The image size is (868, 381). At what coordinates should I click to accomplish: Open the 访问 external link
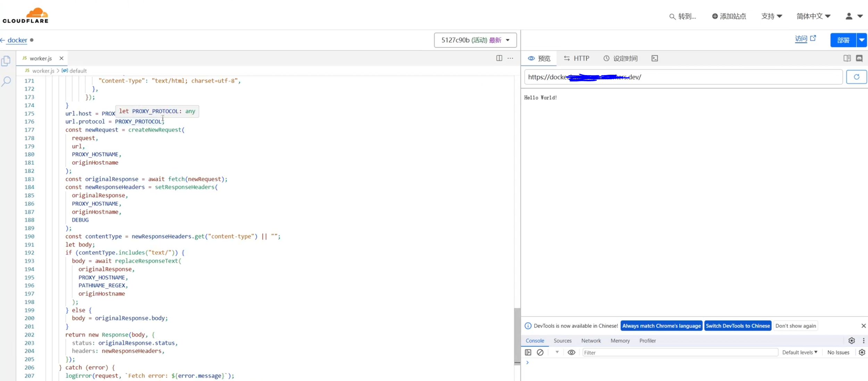click(805, 39)
